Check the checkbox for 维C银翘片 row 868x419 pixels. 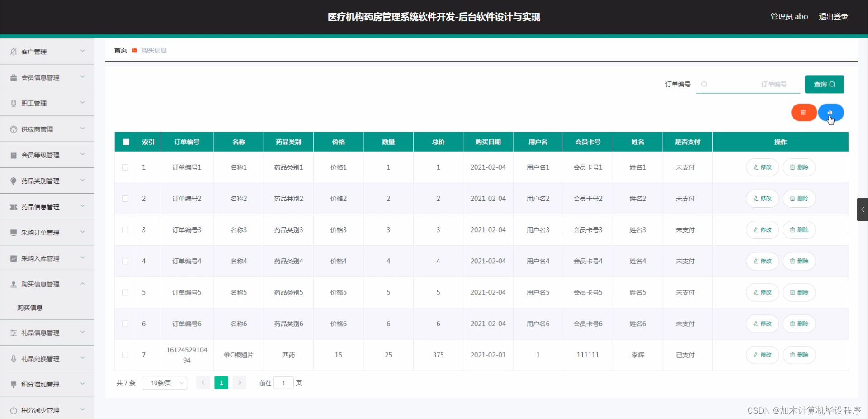[x=125, y=355]
